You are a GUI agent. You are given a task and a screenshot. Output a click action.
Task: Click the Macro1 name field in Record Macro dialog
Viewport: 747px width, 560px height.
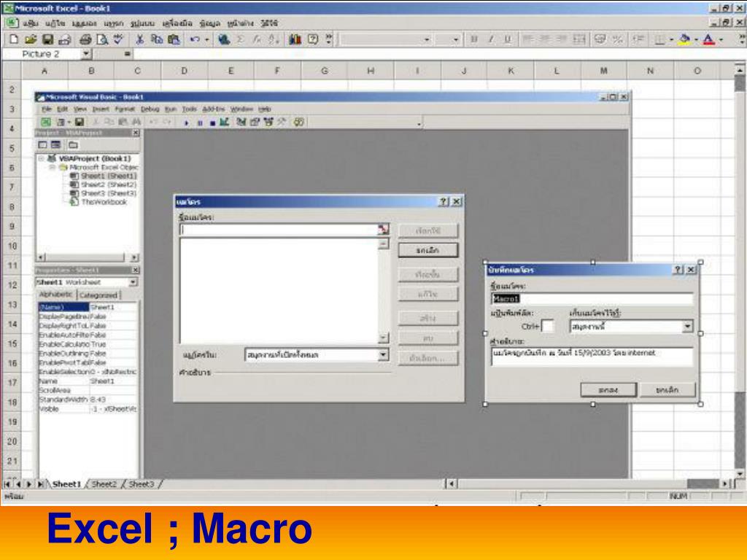(x=592, y=298)
